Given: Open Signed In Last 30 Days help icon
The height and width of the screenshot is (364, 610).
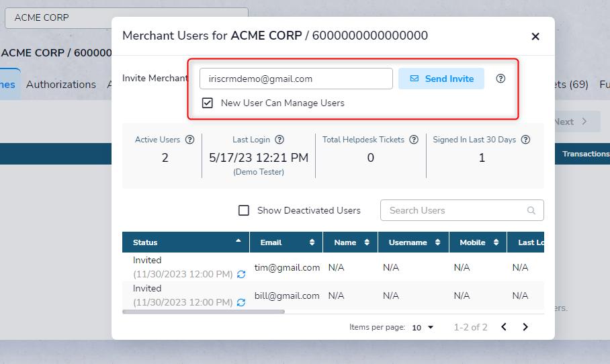Looking at the screenshot, I should pyautogui.click(x=525, y=140).
